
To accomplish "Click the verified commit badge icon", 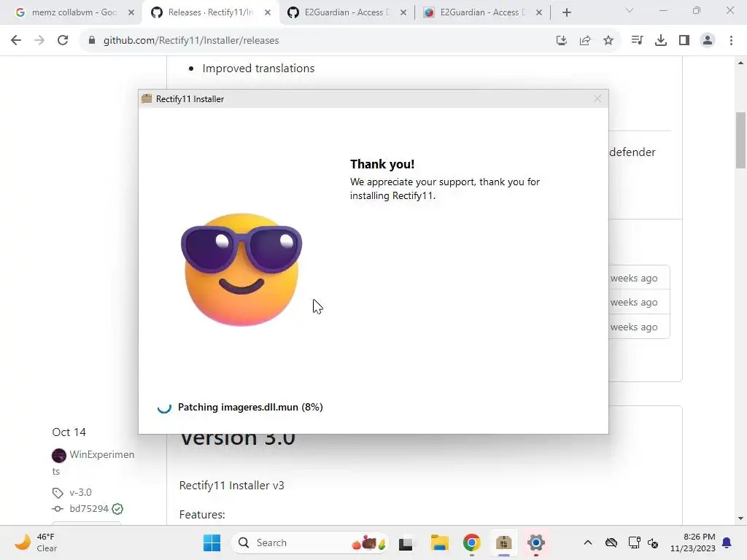I will pyautogui.click(x=117, y=509).
